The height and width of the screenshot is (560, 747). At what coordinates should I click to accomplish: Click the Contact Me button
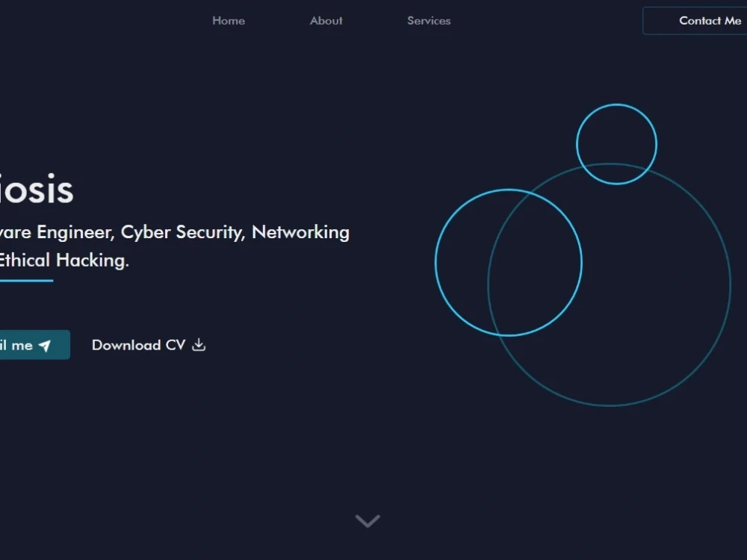[695, 21]
